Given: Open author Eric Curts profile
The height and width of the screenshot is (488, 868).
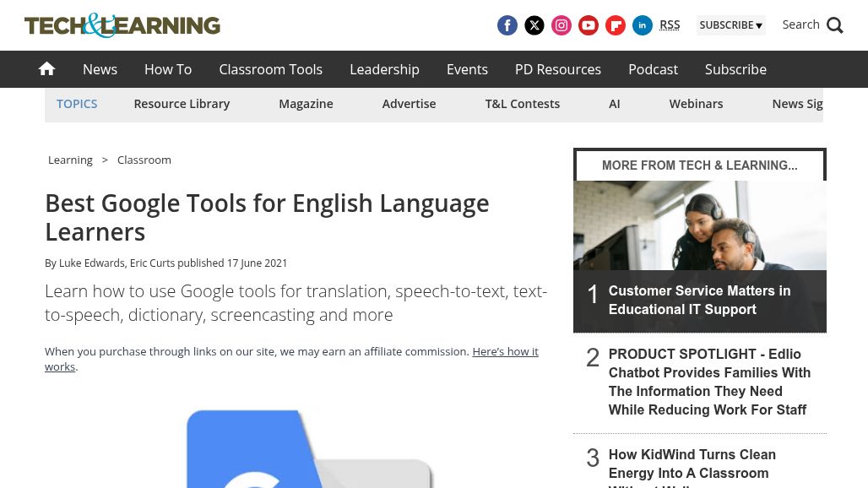Looking at the screenshot, I should [x=152, y=263].
